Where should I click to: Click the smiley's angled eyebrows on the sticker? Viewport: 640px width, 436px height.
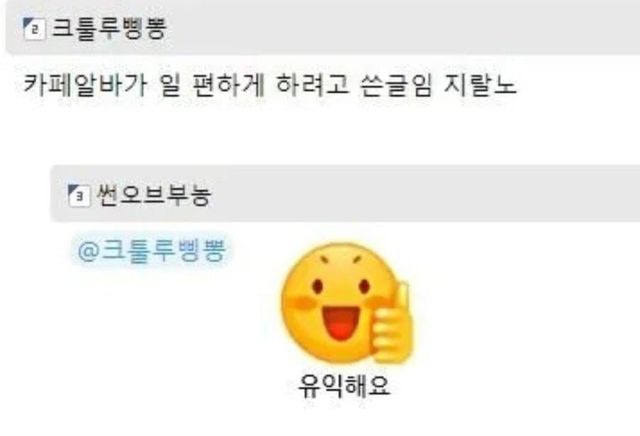point(341,258)
